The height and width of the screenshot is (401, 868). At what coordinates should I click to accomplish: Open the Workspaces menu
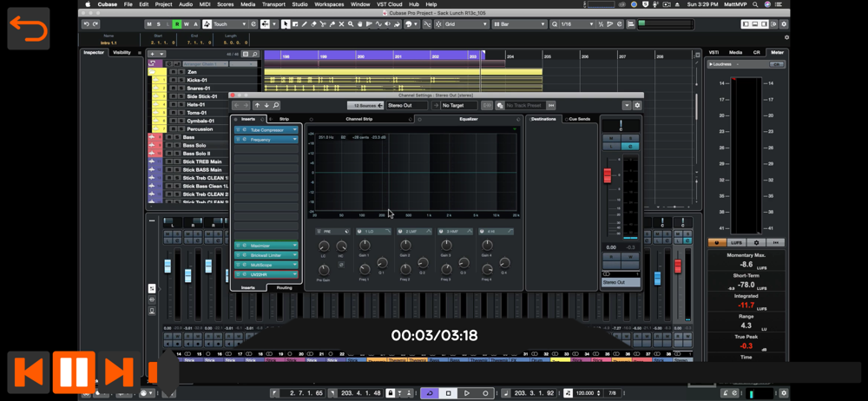(329, 3)
